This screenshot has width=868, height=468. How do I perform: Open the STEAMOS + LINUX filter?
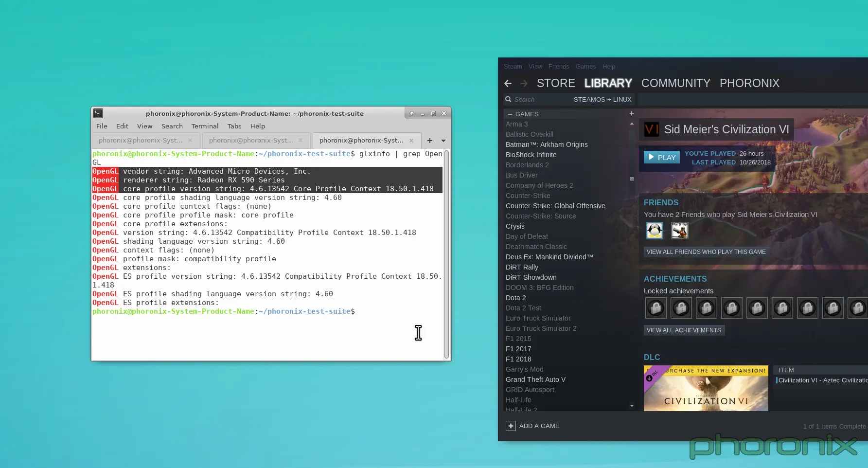point(602,99)
